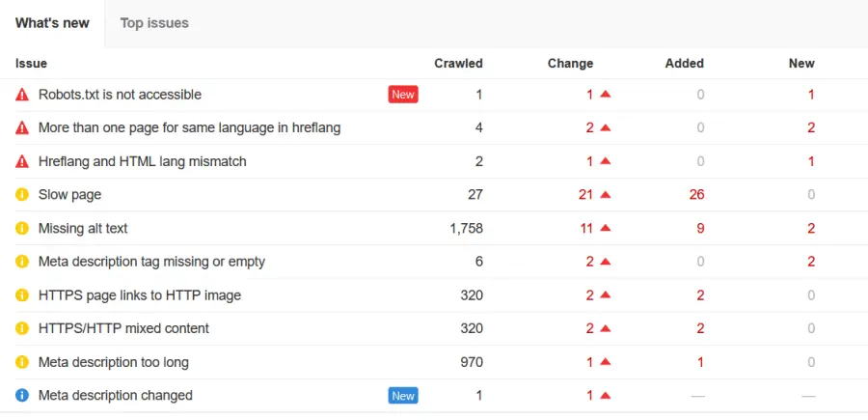Sort by the Crawled column header
Image resolution: width=868 pixels, height=420 pixels.
click(458, 64)
